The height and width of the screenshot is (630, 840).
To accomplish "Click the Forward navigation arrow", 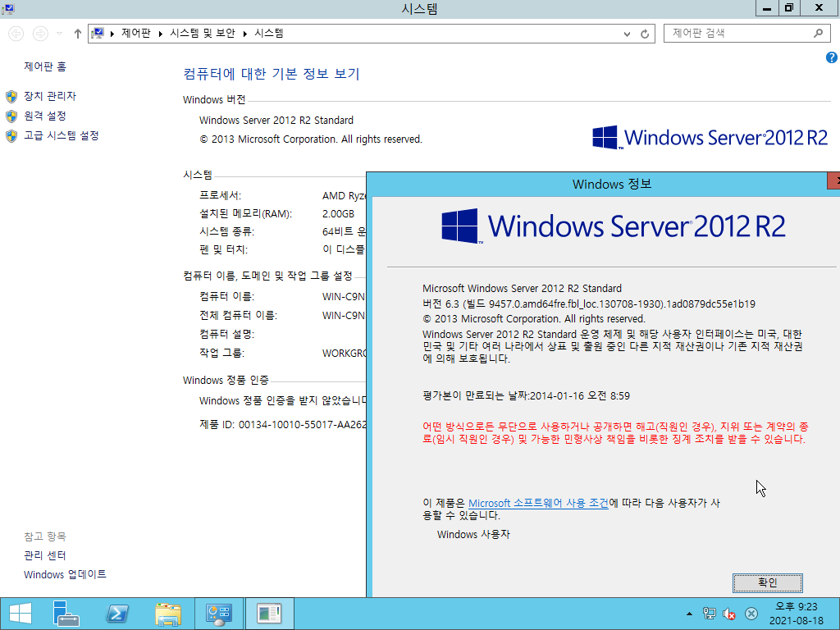I will (x=40, y=34).
